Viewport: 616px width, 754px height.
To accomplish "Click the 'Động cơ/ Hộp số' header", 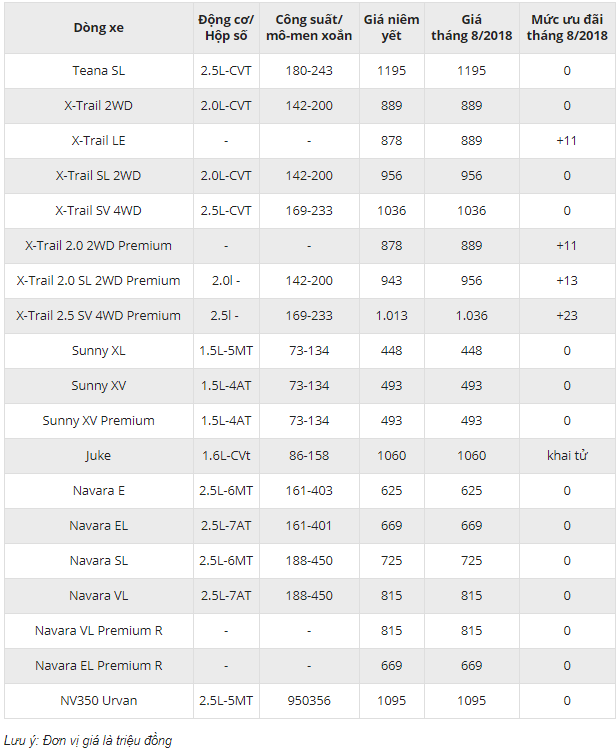I will (226, 28).
